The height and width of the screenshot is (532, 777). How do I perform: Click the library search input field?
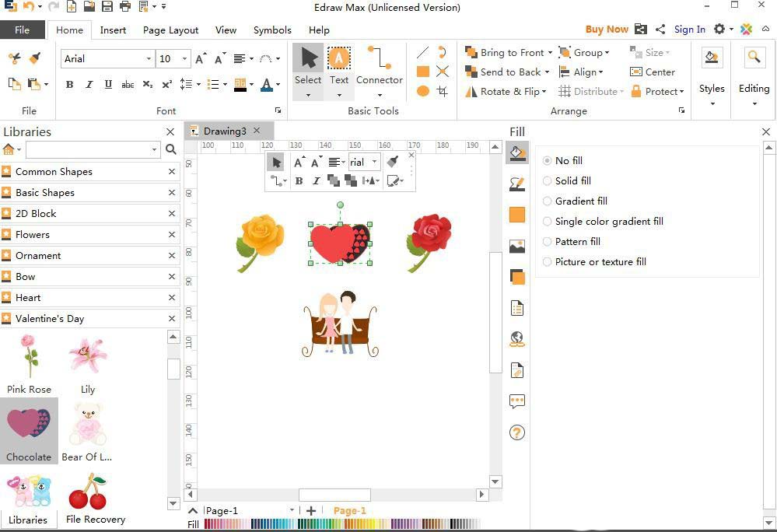click(93, 149)
